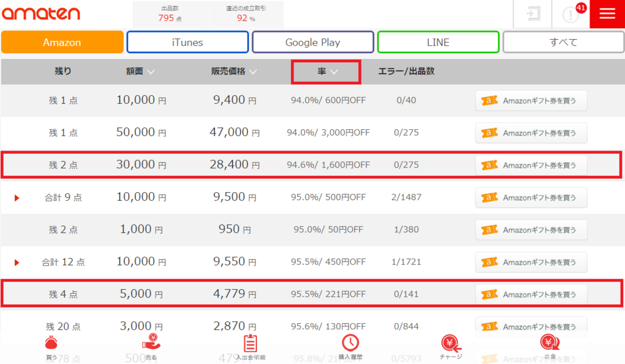This screenshot has height=364, width=625.
Task: Click the 直近の成立取引 92% stat
Action: (246, 14)
